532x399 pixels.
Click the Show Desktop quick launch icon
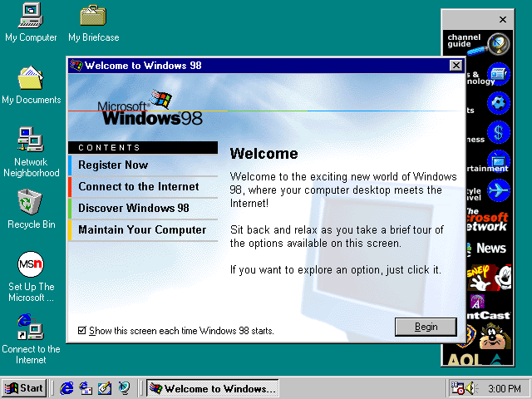(x=105, y=388)
